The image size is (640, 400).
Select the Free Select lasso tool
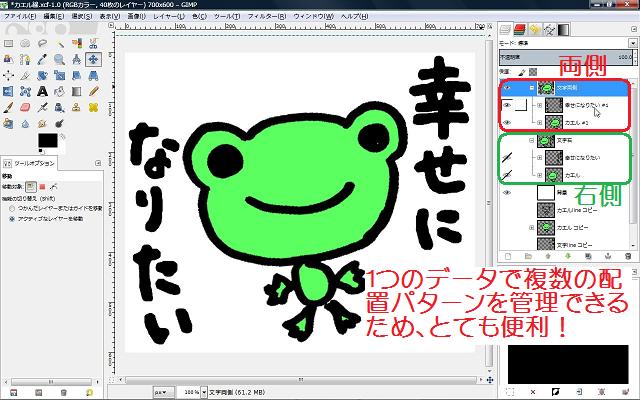click(42, 43)
